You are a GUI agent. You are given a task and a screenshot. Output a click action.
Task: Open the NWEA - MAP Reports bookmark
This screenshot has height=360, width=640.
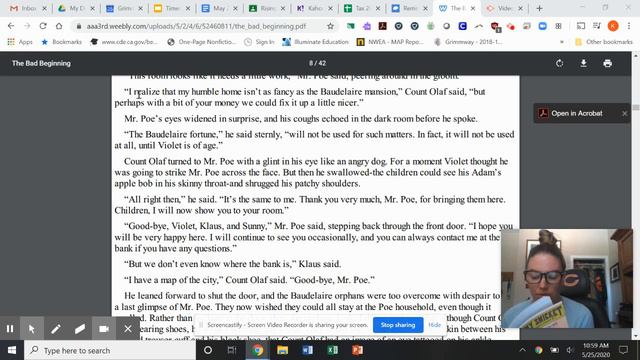pos(390,42)
